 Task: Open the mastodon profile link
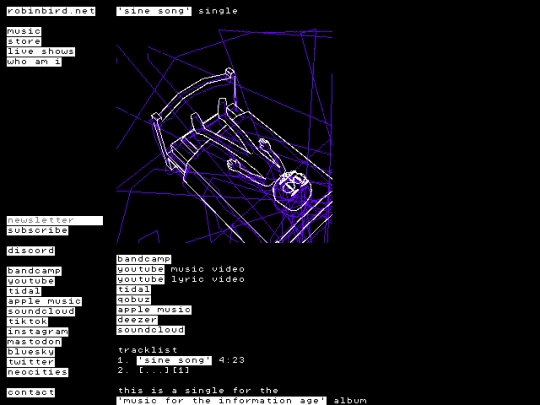pyautogui.click(x=34, y=342)
